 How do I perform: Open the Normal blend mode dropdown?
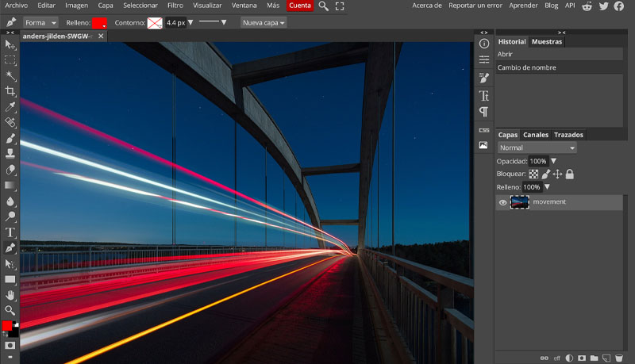(x=537, y=148)
